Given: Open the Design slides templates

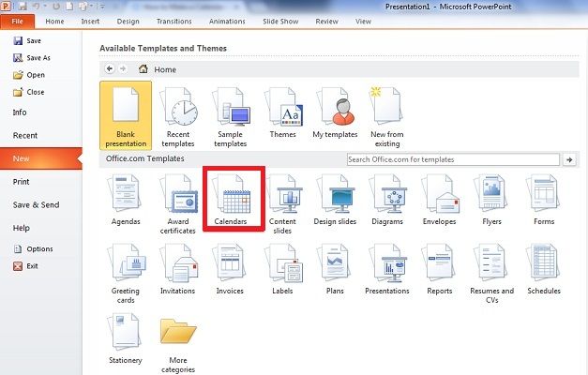Looking at the screenshot, I should [x=335, y=201].
